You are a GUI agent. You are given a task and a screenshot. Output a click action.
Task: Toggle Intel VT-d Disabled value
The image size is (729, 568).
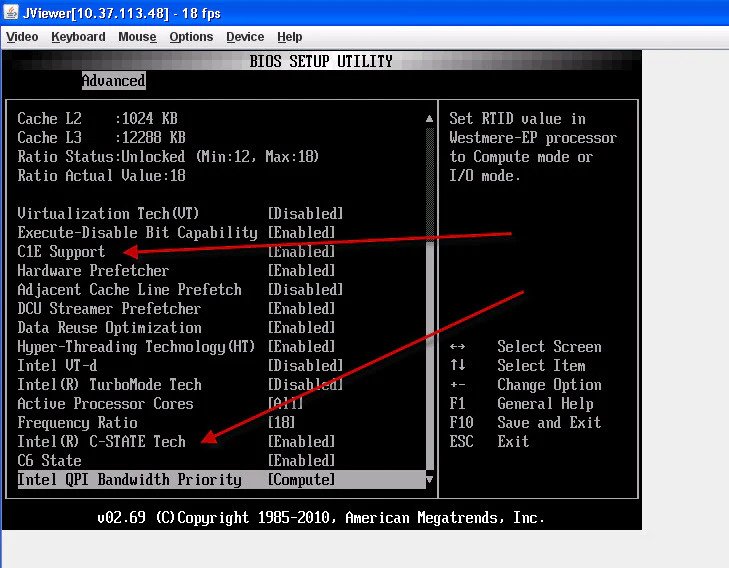coord(305,366)
